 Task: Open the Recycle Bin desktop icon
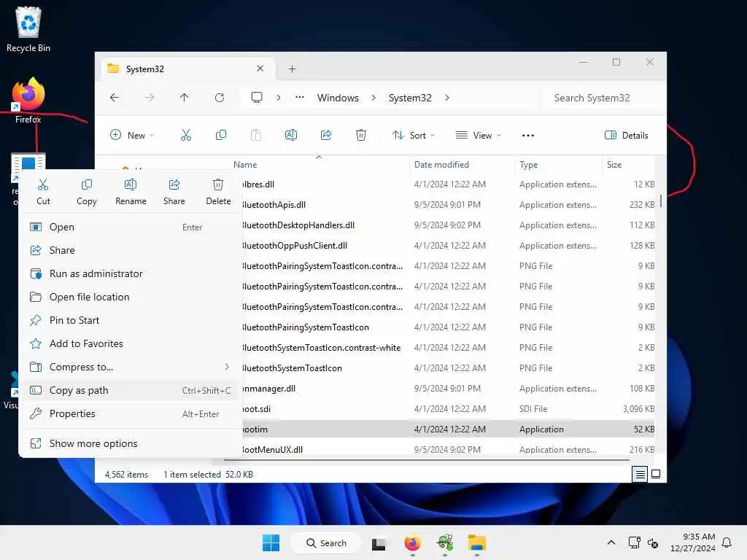click(x=28, y=29)
